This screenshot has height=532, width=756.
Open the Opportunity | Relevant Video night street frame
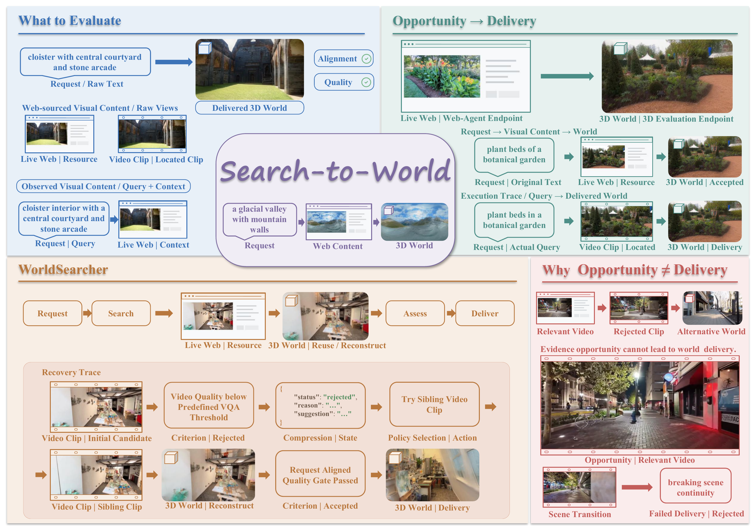pyautogui.click(x=640, y=405)
